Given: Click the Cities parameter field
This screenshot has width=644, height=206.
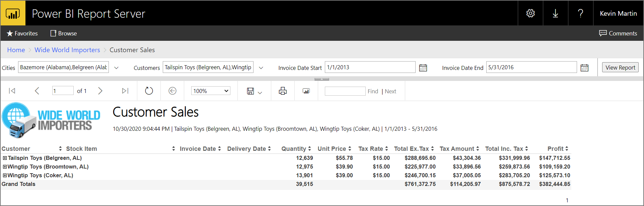Looking at the screenshot, I should [x=64, y=67].
